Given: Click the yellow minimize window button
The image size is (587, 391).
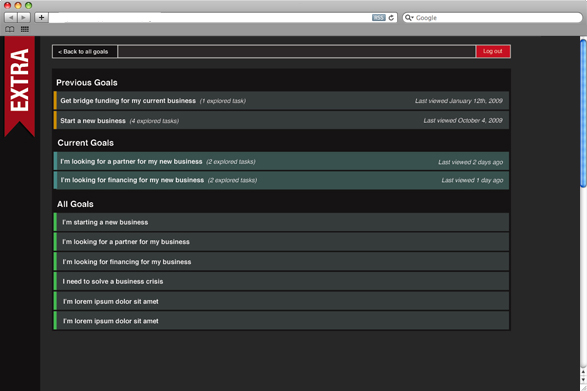Looking at the screenshot, I should tap(18, 5).
